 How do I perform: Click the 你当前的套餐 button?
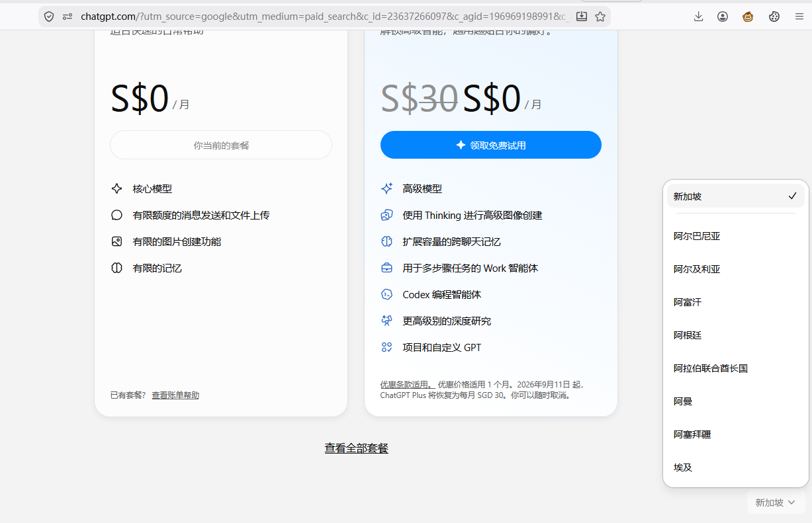tap(221, 145)
